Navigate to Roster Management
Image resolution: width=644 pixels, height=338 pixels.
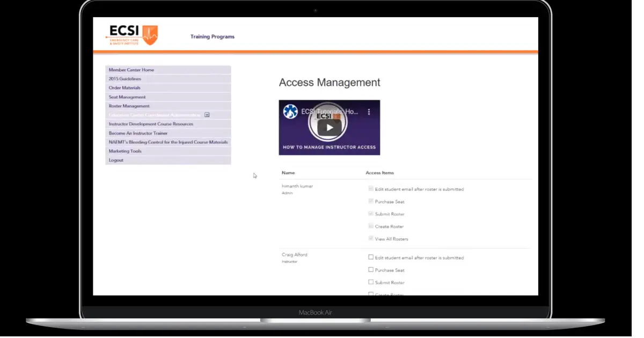point(129,106)
